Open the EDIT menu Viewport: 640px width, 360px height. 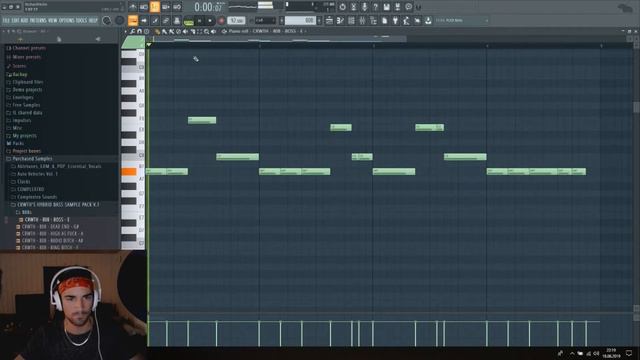[x=15, y=20]
